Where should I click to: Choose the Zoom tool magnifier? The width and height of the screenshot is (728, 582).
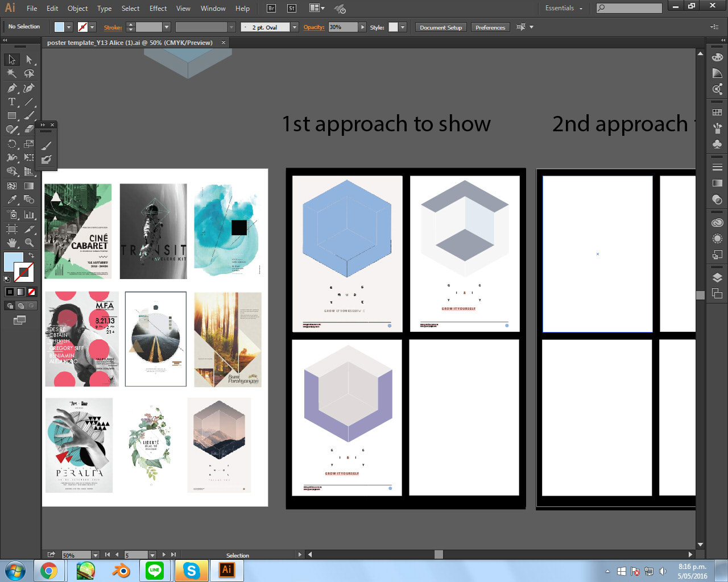point(29,243)
